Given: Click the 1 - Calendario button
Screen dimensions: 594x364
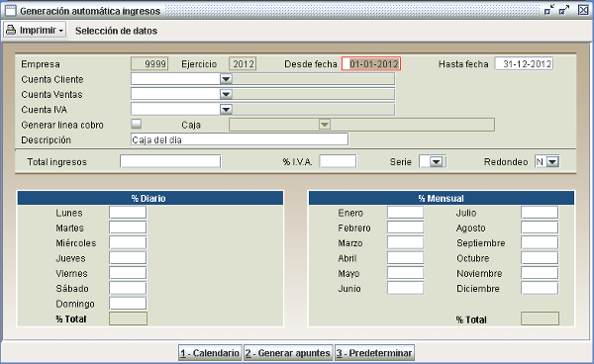Looking at the screenshot, I should pyautogui.click(x=210, y=353).
